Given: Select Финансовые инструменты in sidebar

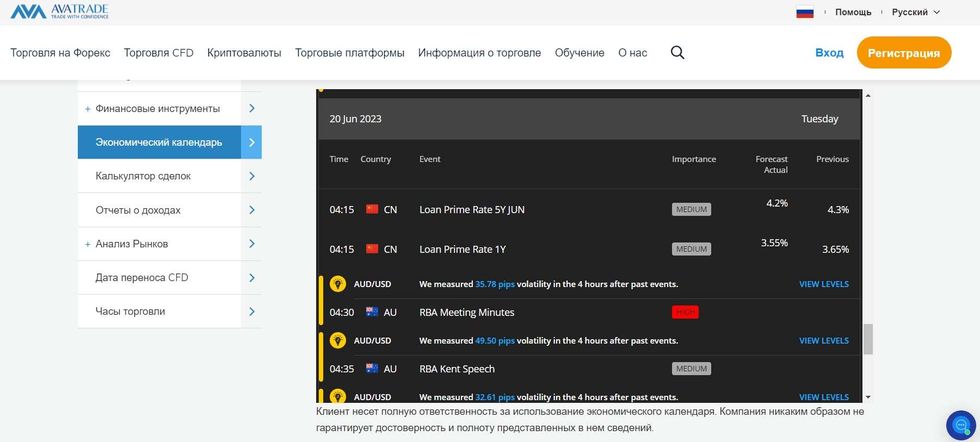Looking at the screenshot, I should (158, 109).
